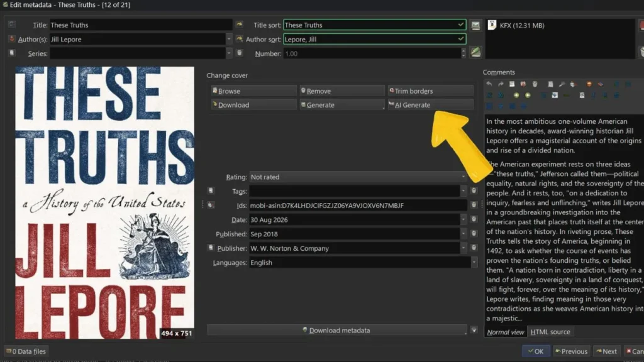Screen dimensions: 644x362
Task: Click the These Truths cover thumbnail
Action: click(105, 203)
